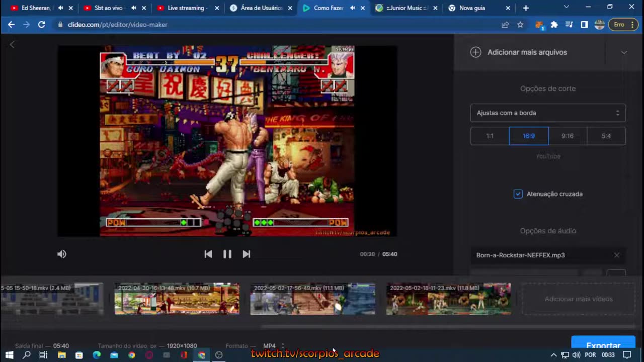The width and height of the screenshot is (644, 362).
Task: Pause the video playback
Action: pos(227,254)
